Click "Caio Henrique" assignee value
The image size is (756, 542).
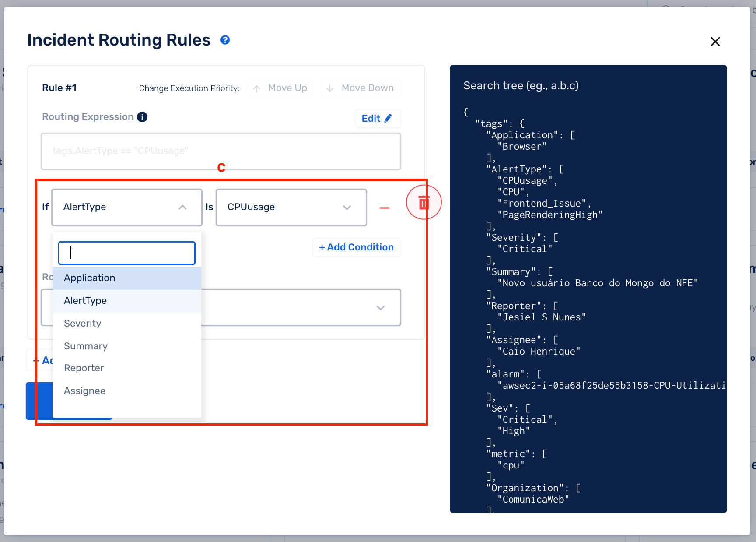tap(539, 352)
